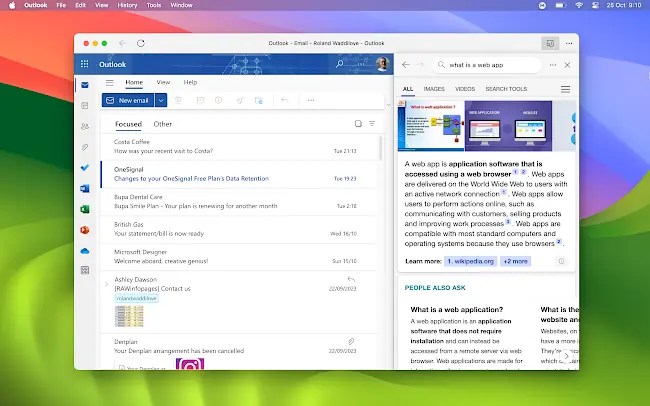Open More apps icon in sidebar
Screen dimensions: 650x406
85,270
